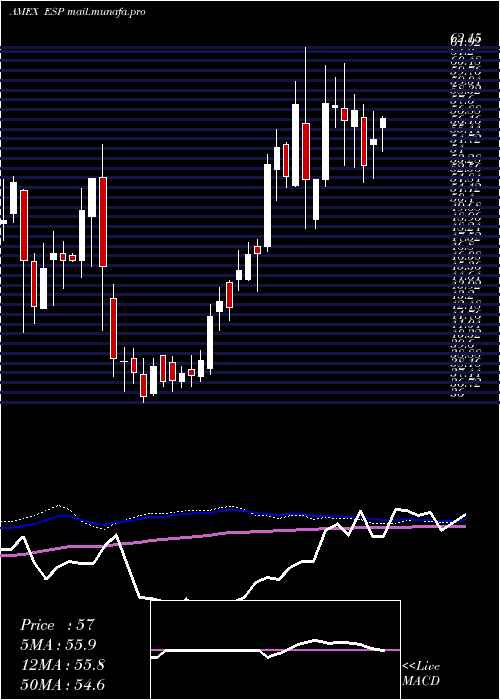Click the '<<Live MACD' label
500x700 pixels.
421,673
